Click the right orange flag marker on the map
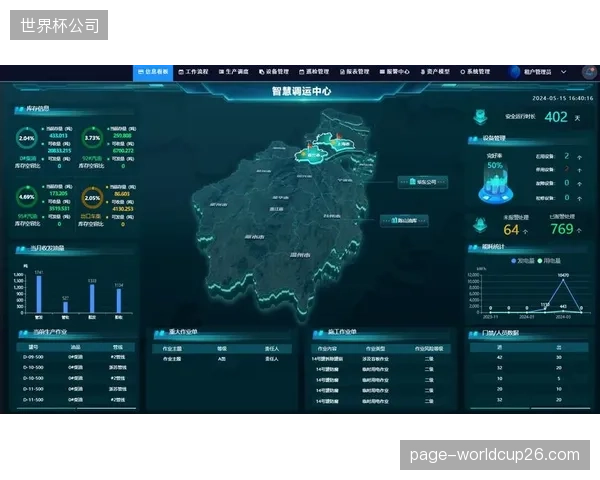Screen dimensions: 600x480 338,136
